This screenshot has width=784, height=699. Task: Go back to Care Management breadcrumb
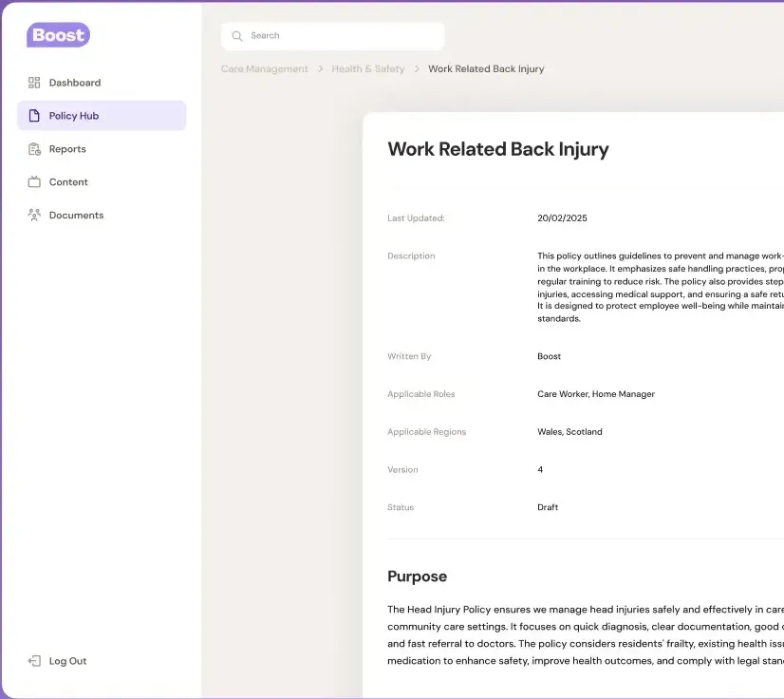[x=265, y=69]
